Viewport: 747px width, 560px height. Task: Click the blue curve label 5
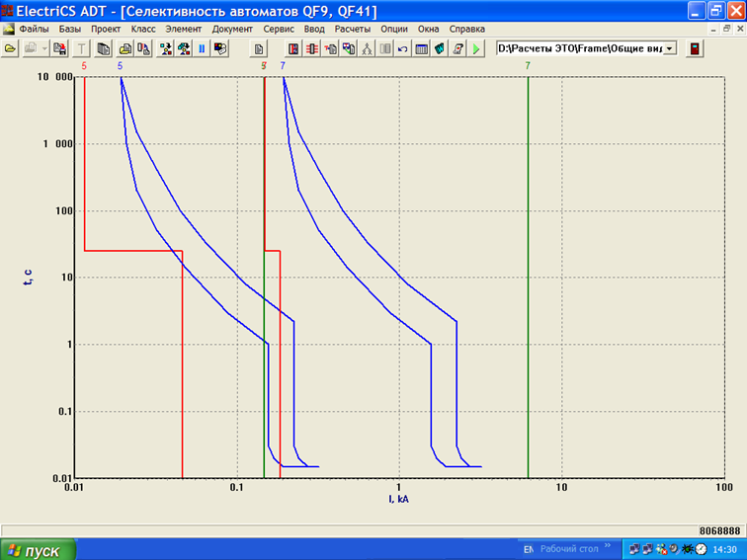pyautogui.click(x=121, y=66)
